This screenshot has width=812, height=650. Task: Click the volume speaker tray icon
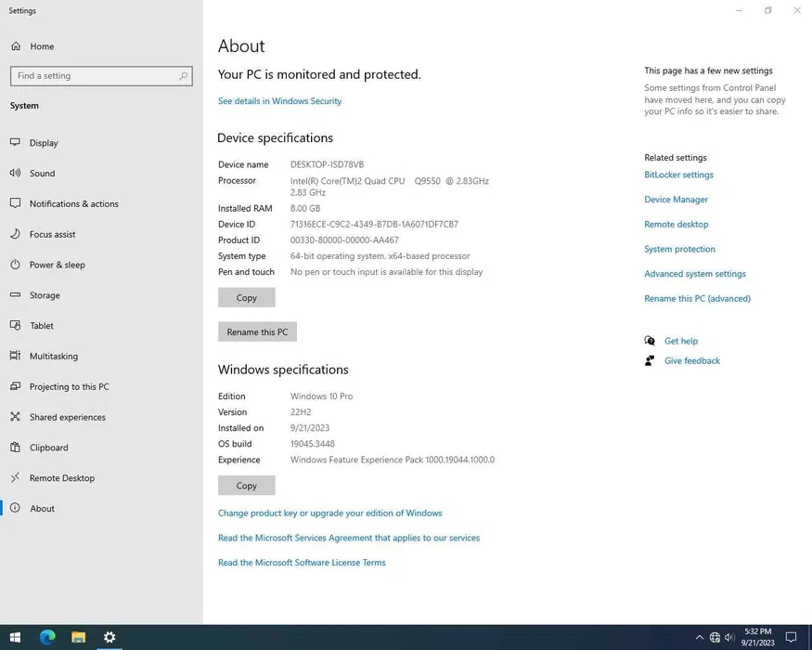click(729, 637)
